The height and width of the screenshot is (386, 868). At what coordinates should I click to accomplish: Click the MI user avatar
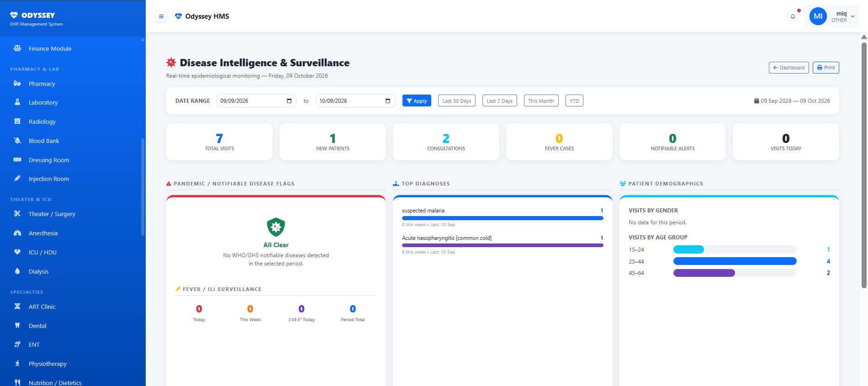coord(818,16)
